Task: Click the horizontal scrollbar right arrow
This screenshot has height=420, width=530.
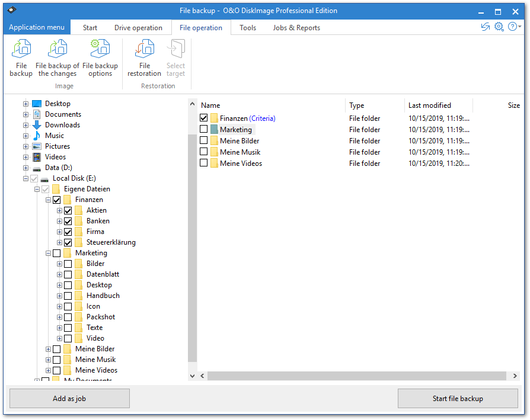Action: (x=515, y=376)
